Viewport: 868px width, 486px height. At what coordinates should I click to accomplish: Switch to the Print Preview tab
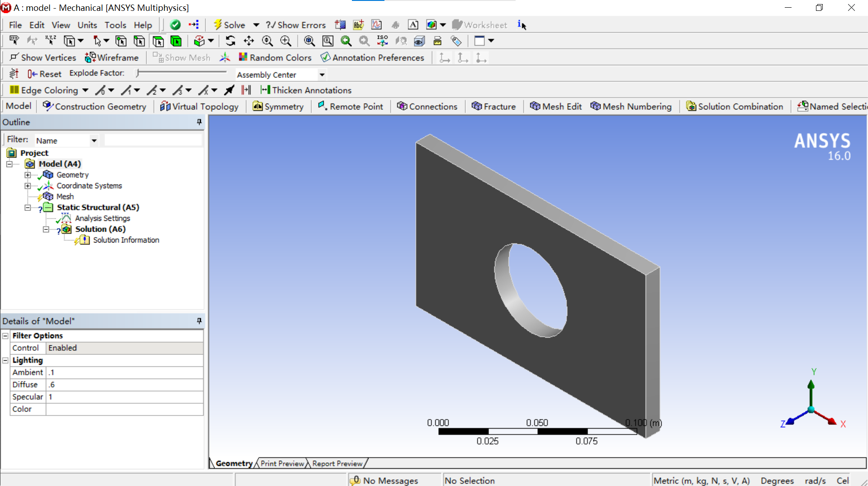coord(282,463)
